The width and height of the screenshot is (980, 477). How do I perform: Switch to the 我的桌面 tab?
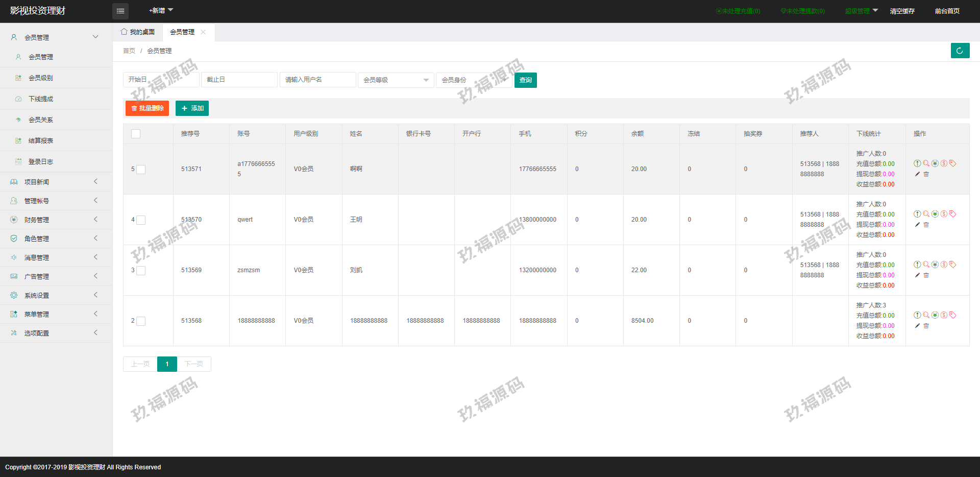tap(138, 32)
